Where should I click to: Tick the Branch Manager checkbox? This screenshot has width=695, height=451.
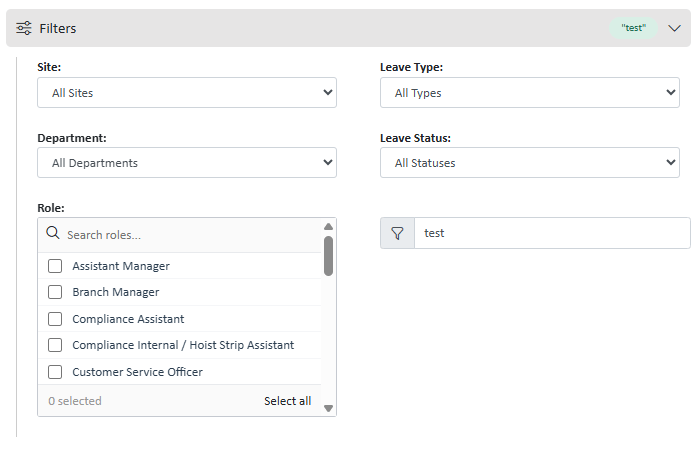(55, 292)
